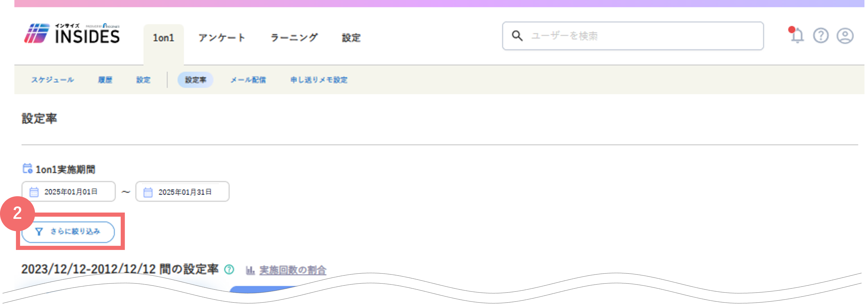This screenshot has height=308, width=868.
Task: Select the 設定率 sub-menu pill
Action: 195,80
